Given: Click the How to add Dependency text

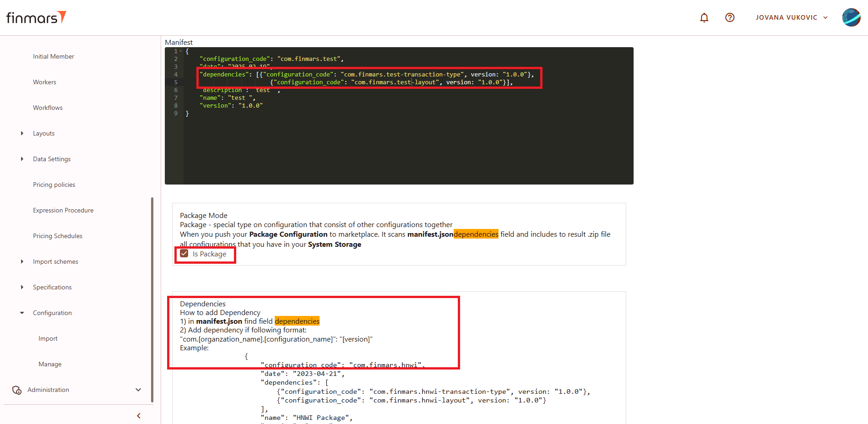Looking at the screenshot, I should tap(220, 312).
